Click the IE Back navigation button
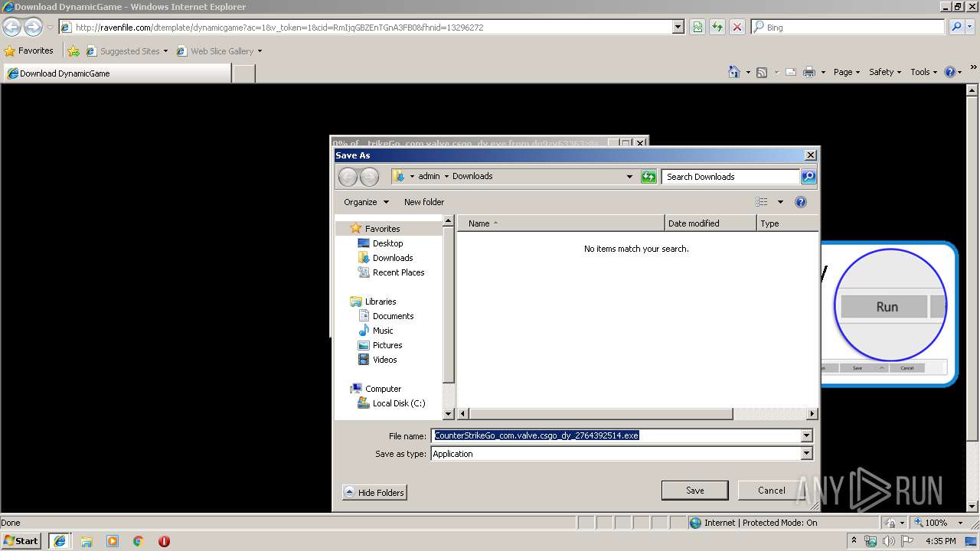980x551 pixels. pyautogui.click(x=11, y=28)
